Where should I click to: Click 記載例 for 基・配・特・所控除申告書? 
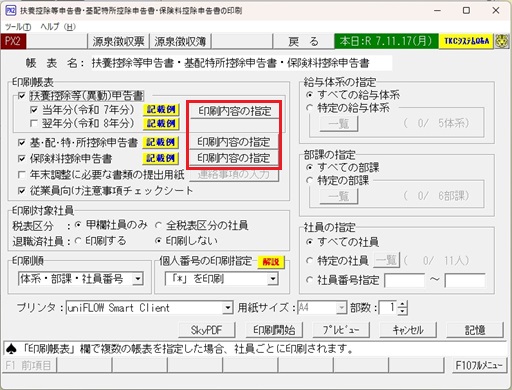pos(161,143)
